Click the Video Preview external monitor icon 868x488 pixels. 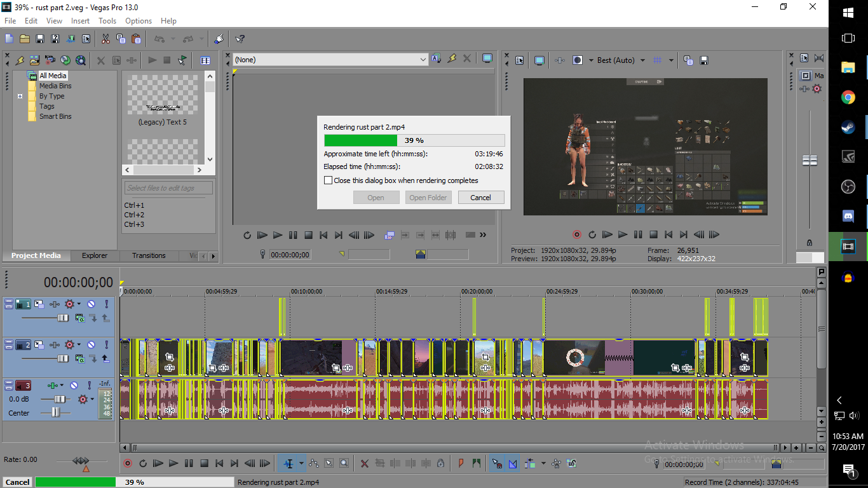pyautogui.click(x=539, y=60)
